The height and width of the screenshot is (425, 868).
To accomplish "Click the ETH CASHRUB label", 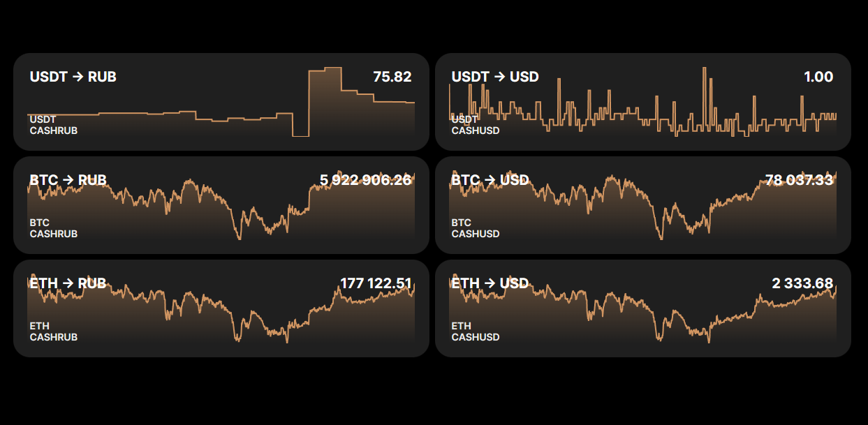I will point(53,331).
